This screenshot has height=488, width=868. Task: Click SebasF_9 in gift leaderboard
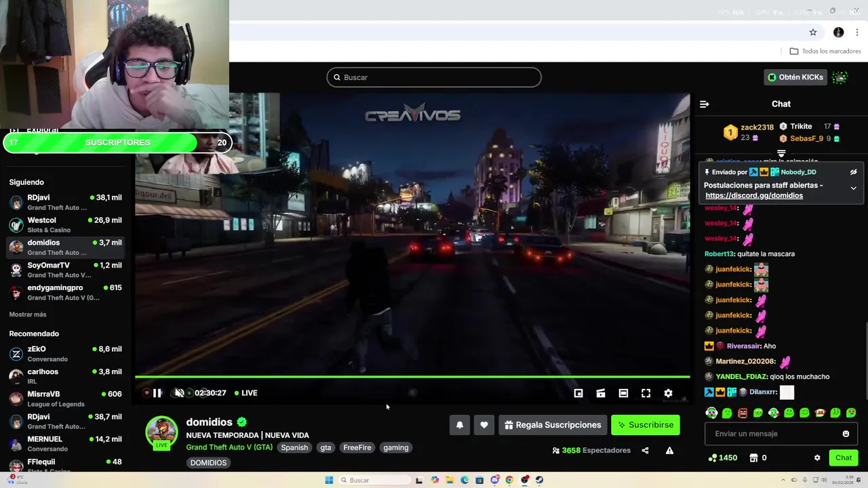(806, 139)
